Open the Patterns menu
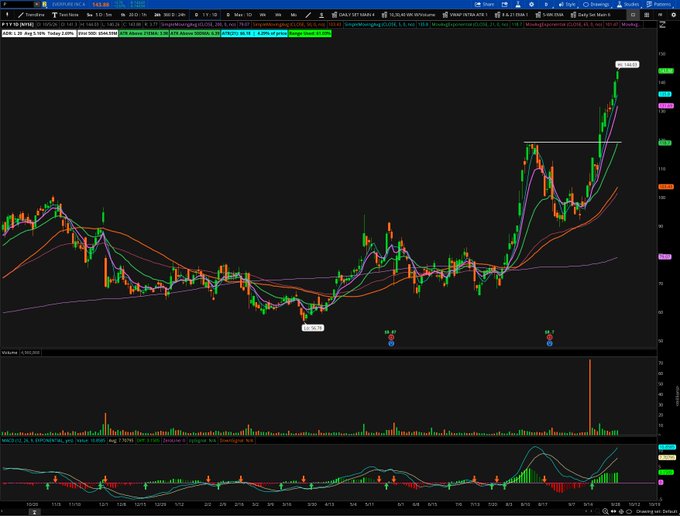This screenshot has height=516, width=680. (x=658, y=4)
